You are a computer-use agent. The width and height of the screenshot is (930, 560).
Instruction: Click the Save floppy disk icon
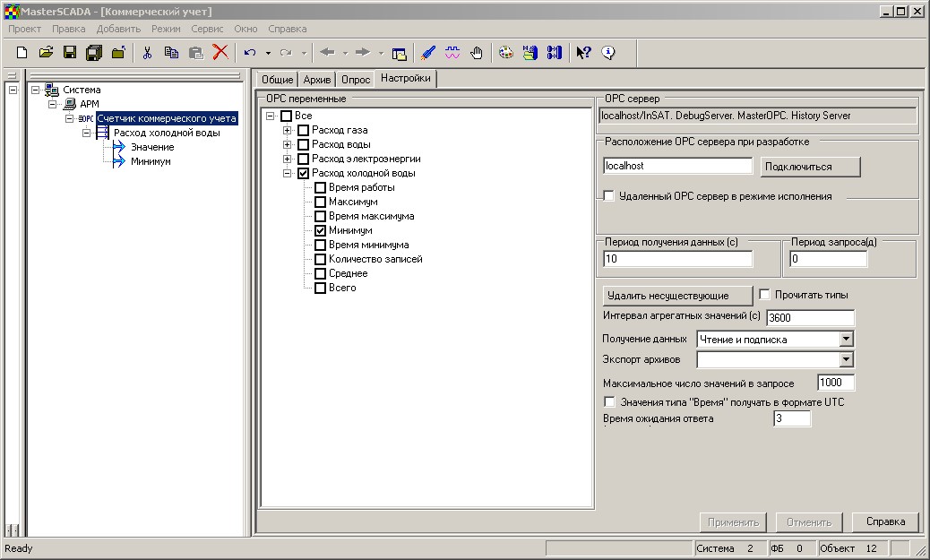(70, 53)
